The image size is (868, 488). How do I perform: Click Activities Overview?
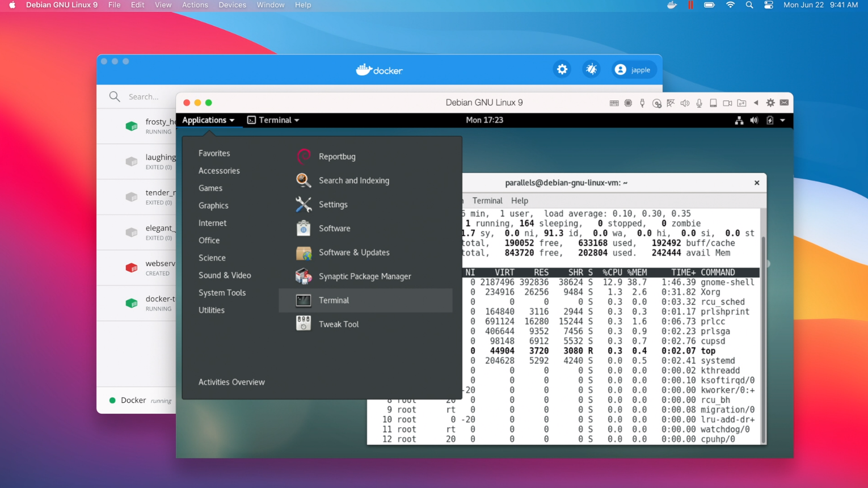coord(231,382)
